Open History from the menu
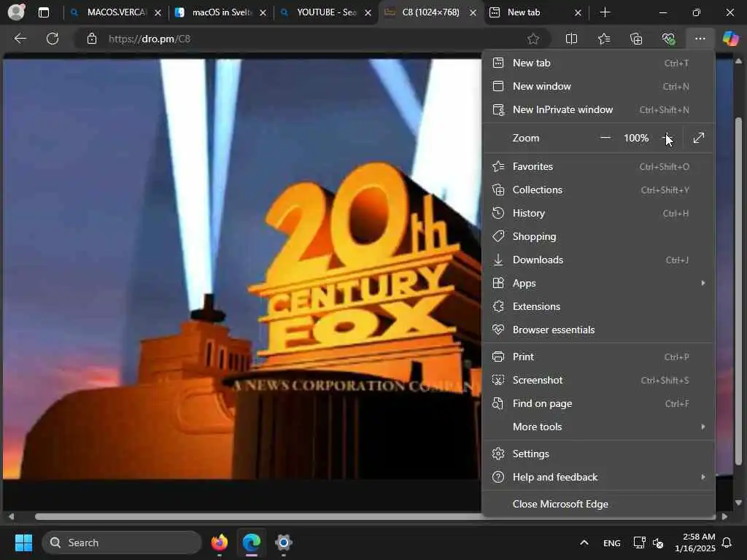Viewport: 747px width, 560px height. (x=598, y=214)
